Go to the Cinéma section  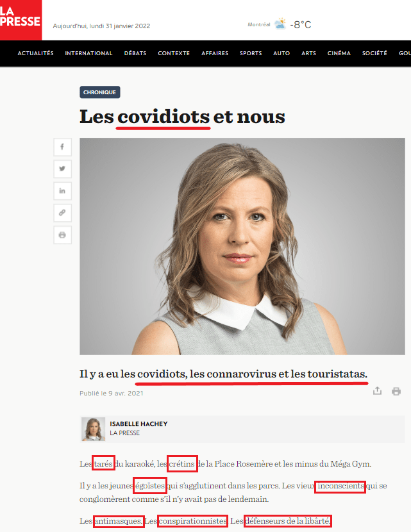339,53
